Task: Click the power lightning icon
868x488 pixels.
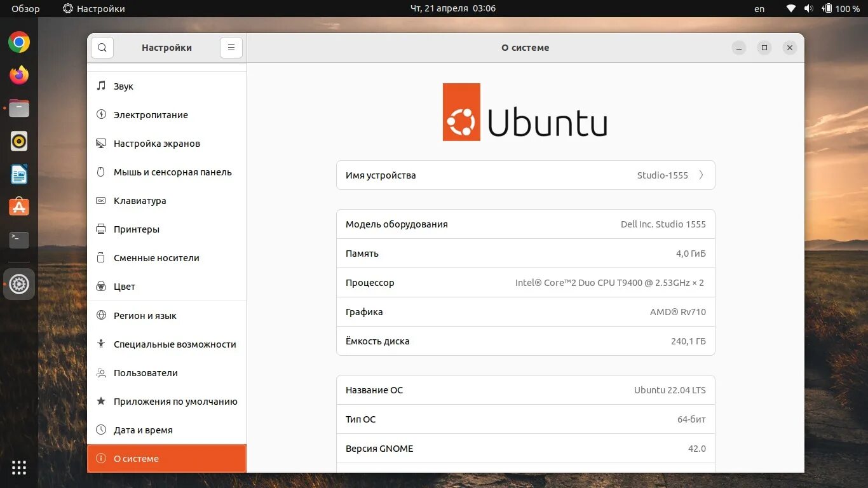Action: click(101, 114)
